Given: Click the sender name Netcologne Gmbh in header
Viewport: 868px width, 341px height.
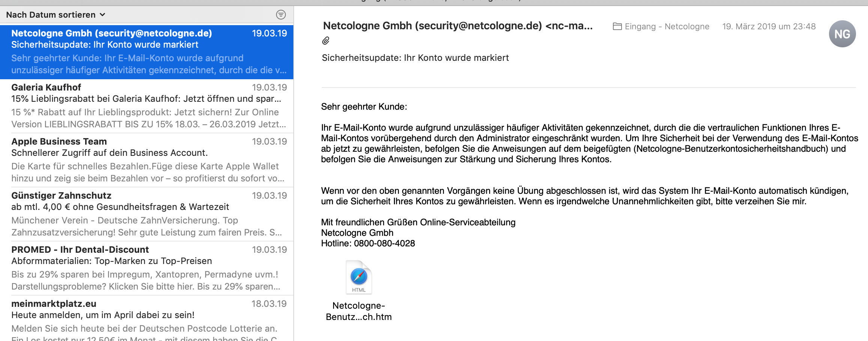Looking at the screenshot, I should click(x=458, y=26).
